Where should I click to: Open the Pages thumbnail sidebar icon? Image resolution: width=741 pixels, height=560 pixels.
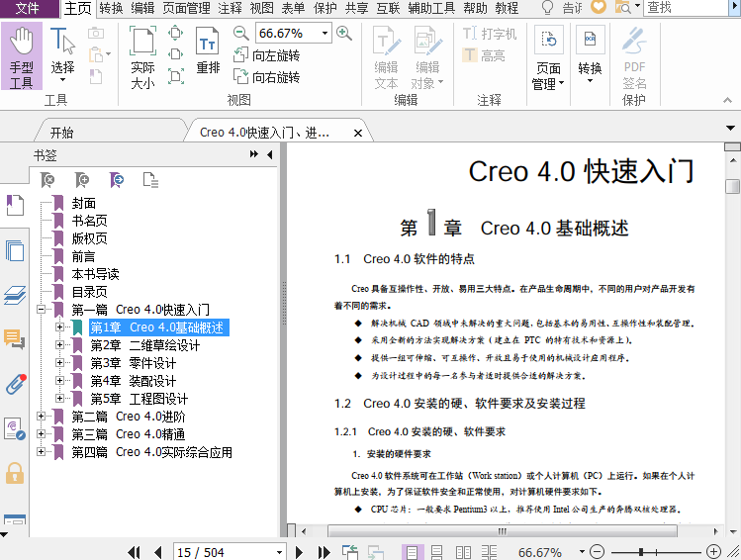[15, 250]
